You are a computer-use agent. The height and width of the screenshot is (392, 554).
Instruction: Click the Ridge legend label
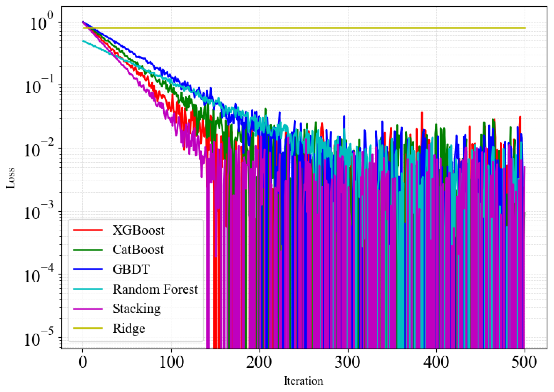[129, 329]
